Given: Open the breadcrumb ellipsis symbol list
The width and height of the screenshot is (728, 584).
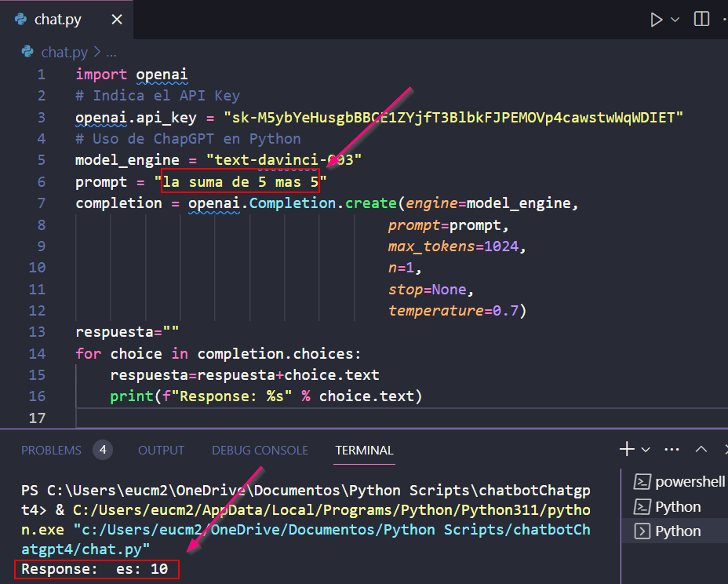Looking at the screenshot, I should [x=111, y=53].
